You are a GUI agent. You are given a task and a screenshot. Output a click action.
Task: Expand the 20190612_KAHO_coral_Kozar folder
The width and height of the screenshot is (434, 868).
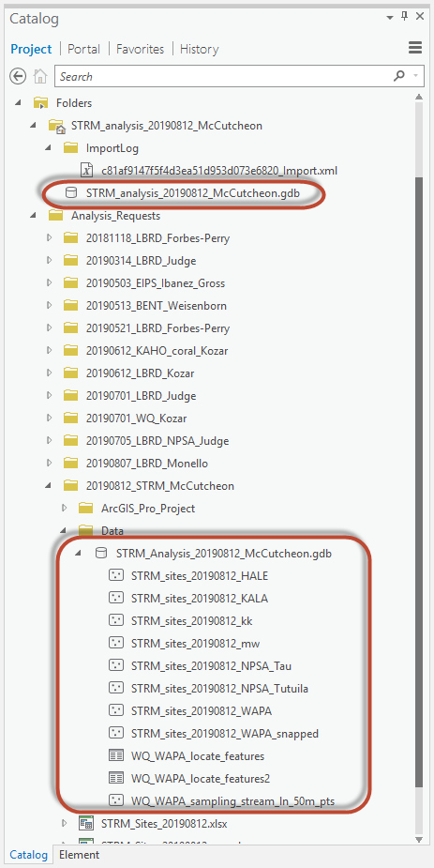pyautogui.click(x=49, y=350)
